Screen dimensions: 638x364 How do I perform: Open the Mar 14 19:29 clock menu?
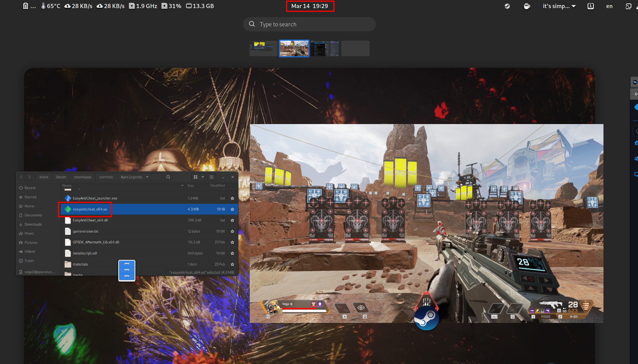pyautogui.click(x=309, y=6)
